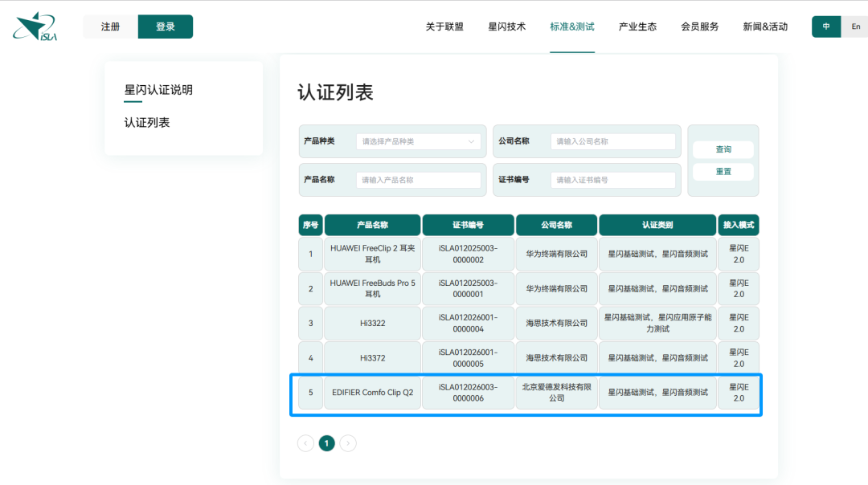868x485 pixels.
Task: Click 星闪应用原子能力测试 certification cell in Hi3322 row
Action: click(657, 323)
